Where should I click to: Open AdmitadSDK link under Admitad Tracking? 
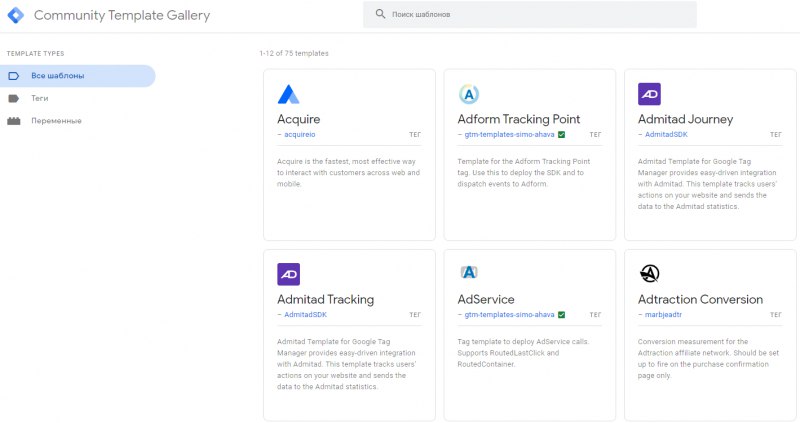tap(305, 315)
